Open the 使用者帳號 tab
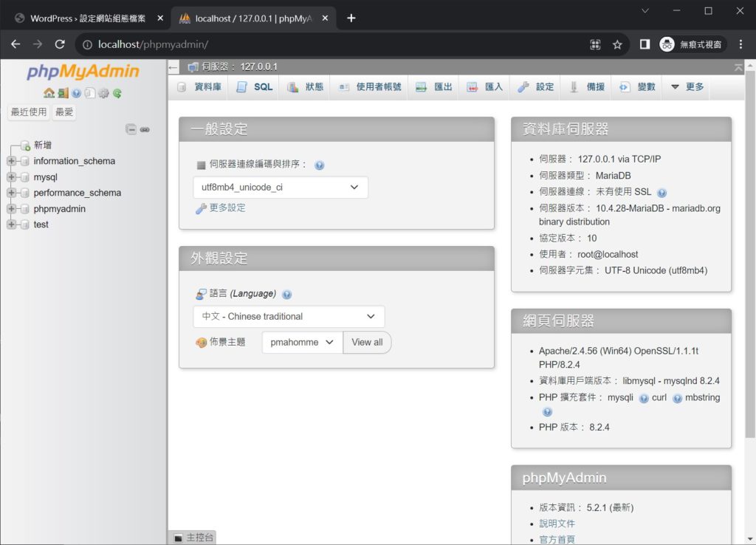756x545 pixels. 370,87
